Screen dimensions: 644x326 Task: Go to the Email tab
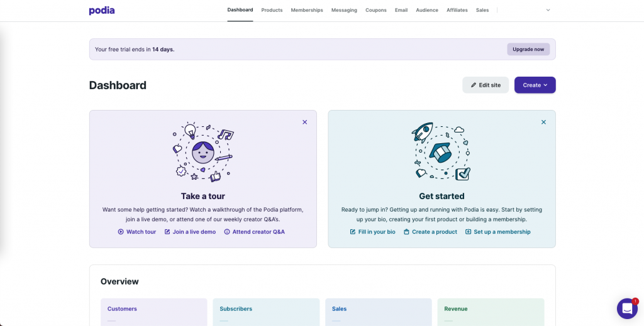(x=401, y=10)
